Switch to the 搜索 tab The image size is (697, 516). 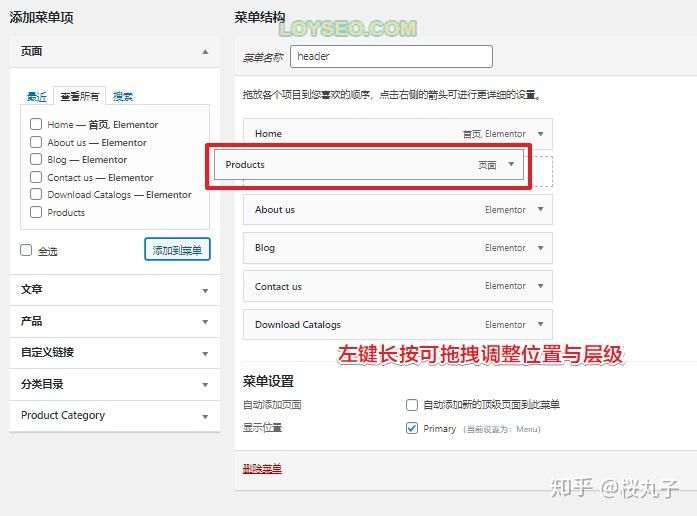[x=123, y=96]
